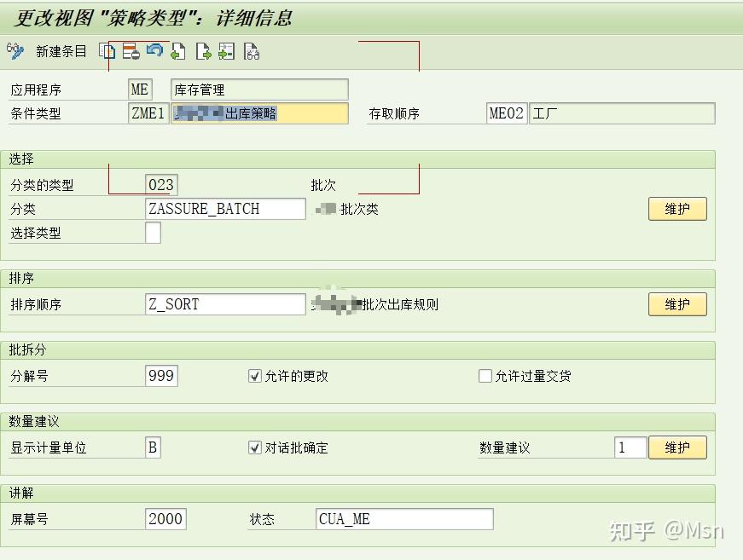This screenshot has width=743, height=560.
Task: Uncheck the 对话批确定 checkbox
Action: pos(253,447)
